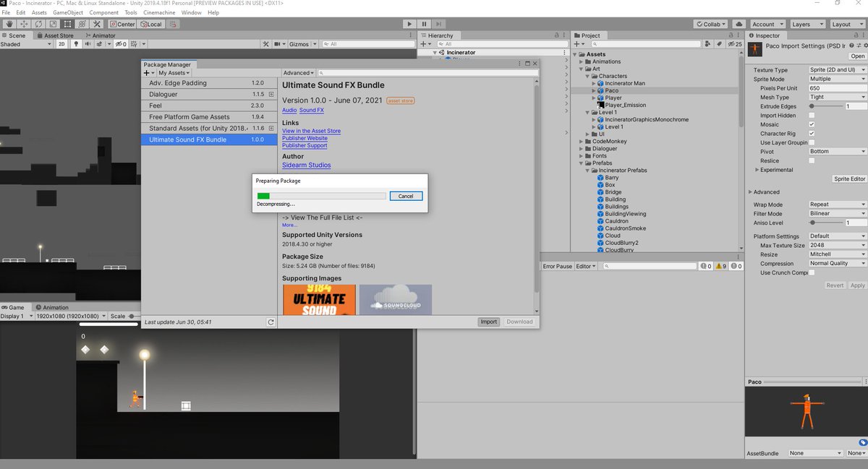This screenshot has height=469, width=868.
Task: Adjust the Aniso Level slider
Action: coord(825,223)
